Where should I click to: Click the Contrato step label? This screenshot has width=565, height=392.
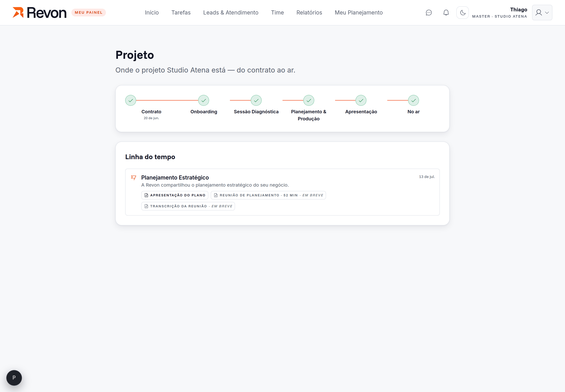pos(151,112)
